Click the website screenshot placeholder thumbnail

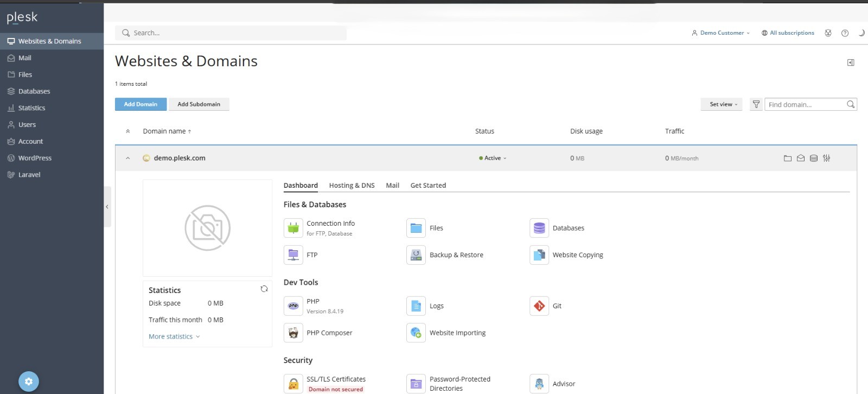point(207,228)
